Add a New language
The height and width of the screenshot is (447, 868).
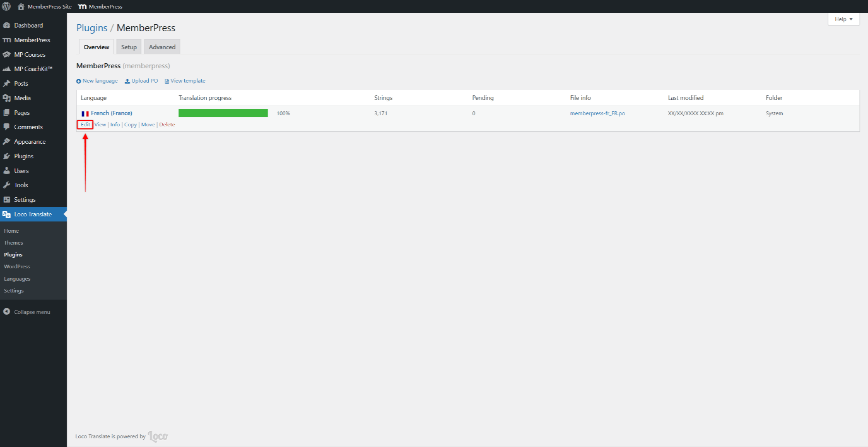tap(97, 81)
